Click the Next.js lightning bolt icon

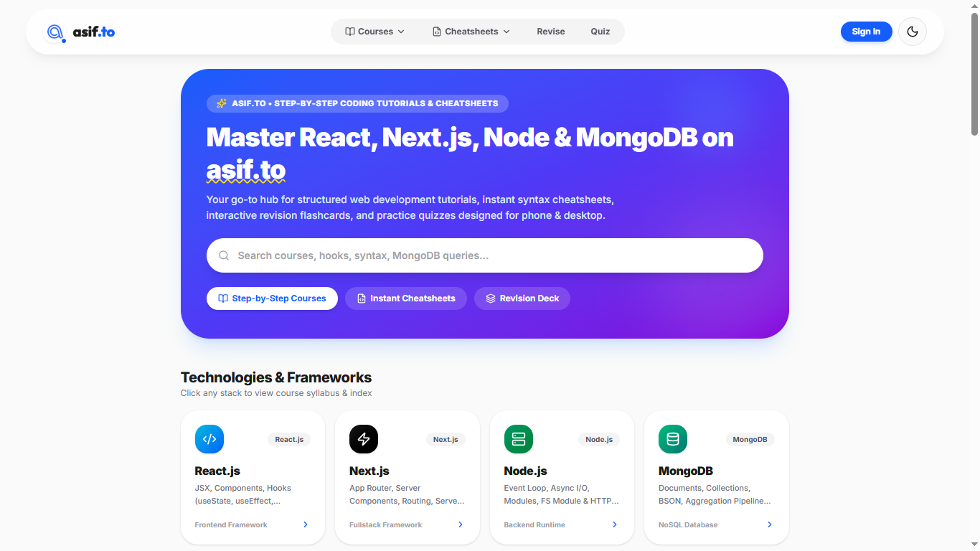364,439
